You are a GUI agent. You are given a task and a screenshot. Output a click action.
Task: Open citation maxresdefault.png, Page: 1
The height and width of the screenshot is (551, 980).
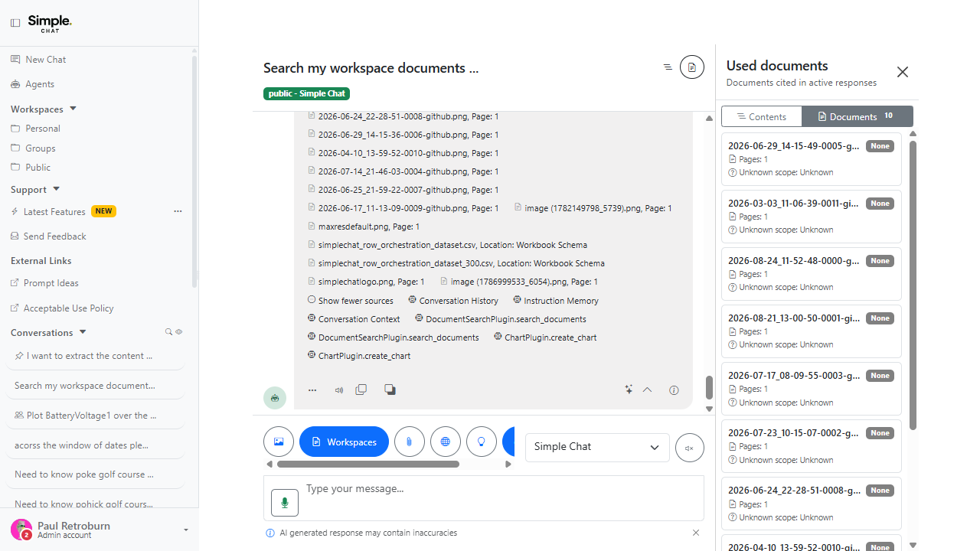(x=364, y=227)
